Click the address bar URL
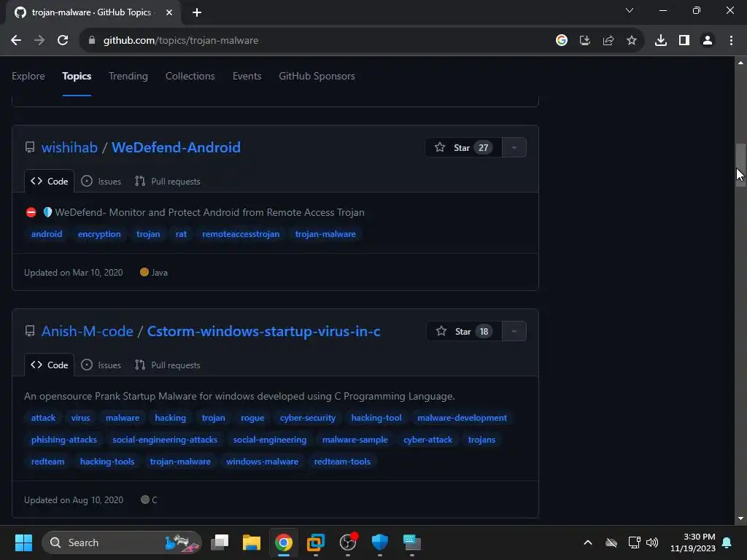 point(181,41)
